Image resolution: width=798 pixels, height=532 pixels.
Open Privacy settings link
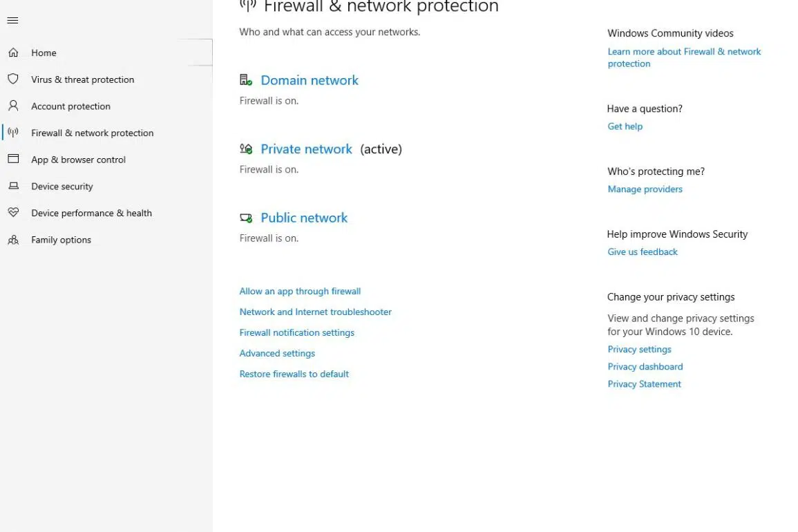point(639,349)
